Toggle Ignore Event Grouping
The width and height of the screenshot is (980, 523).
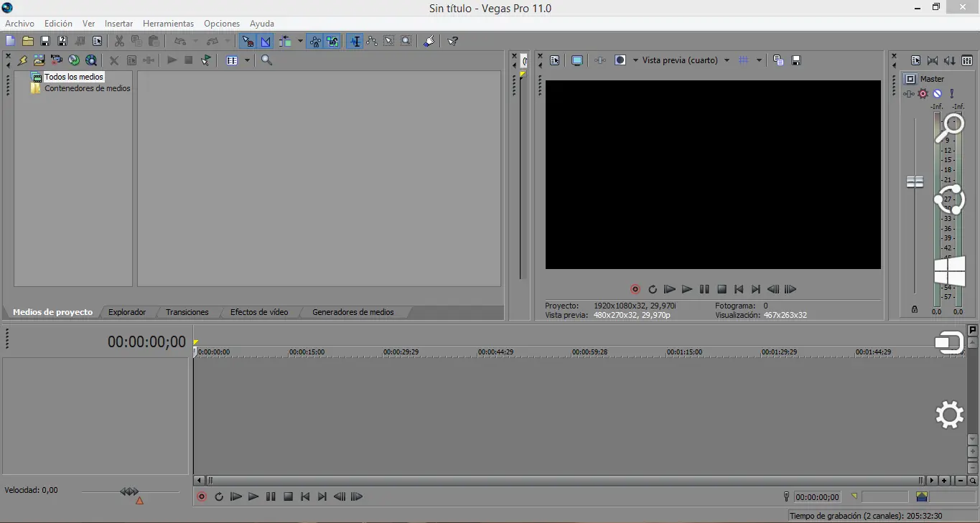332,41
